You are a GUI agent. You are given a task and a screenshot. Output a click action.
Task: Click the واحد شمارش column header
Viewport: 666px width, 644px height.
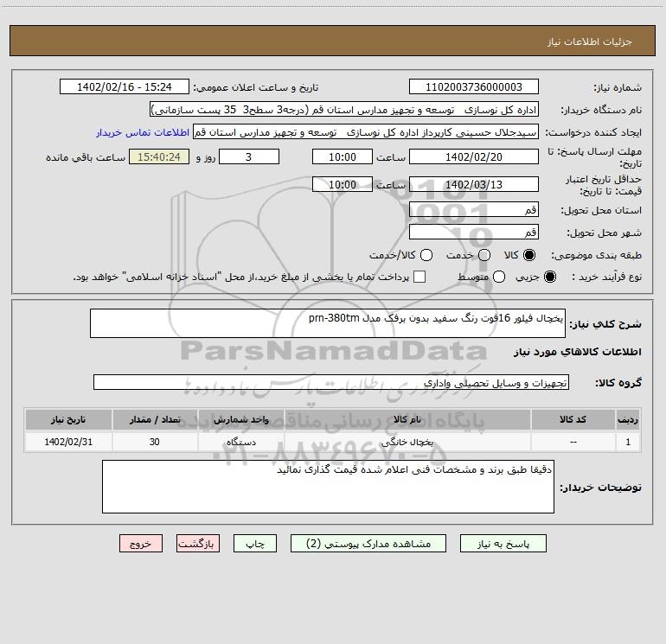tap(240, 419)
